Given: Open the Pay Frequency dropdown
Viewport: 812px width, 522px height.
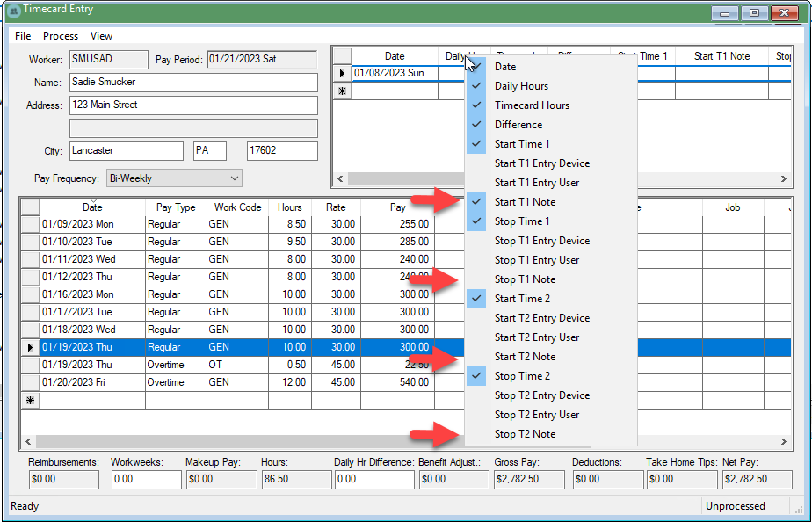Looking at the screenshot, I should (234, 178).
